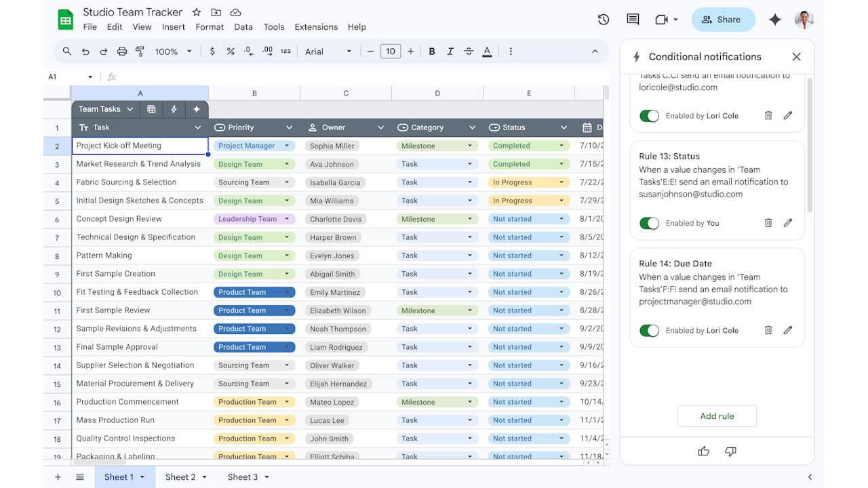The image size is (868, 488).
Task: Toggle strikethrough formatting
Action: 469,52
